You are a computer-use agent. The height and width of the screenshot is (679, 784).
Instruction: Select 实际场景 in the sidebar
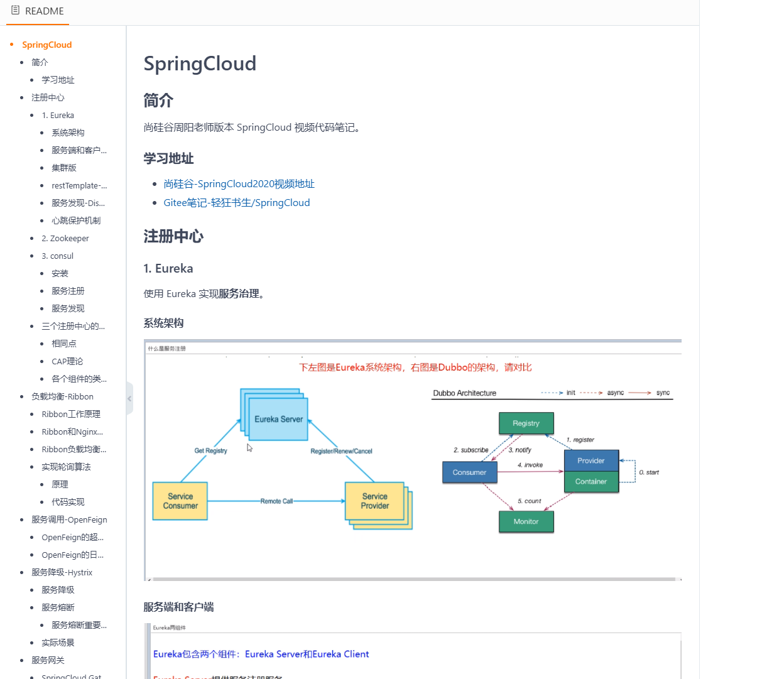coord(58,643)
